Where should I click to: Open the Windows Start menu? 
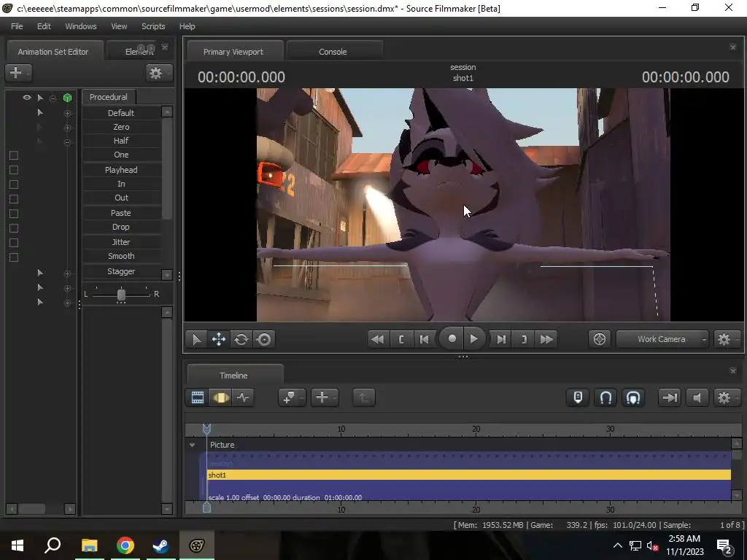tap(18, 545)
